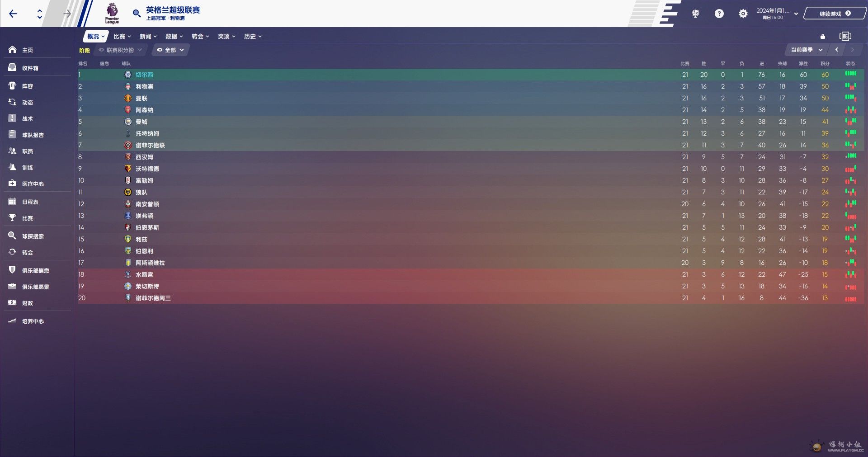The image size is (868, 457).
Task: Select 利物浦 team row link
Action: [x=144, y=86]
